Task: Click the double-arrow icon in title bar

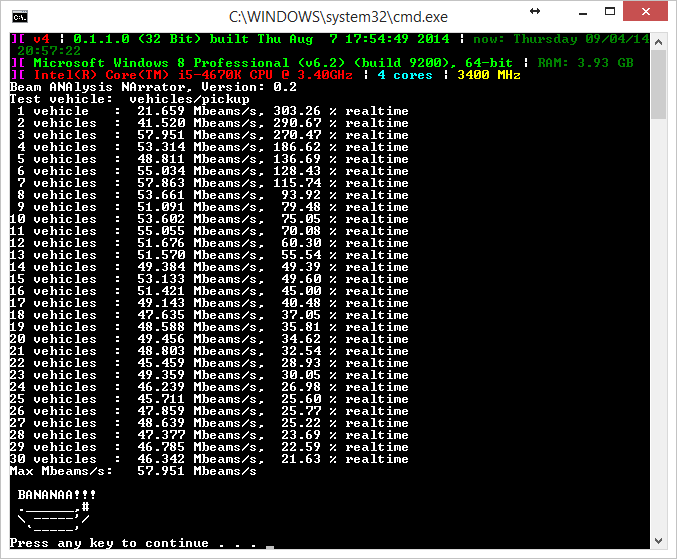Action: (535, 11)
